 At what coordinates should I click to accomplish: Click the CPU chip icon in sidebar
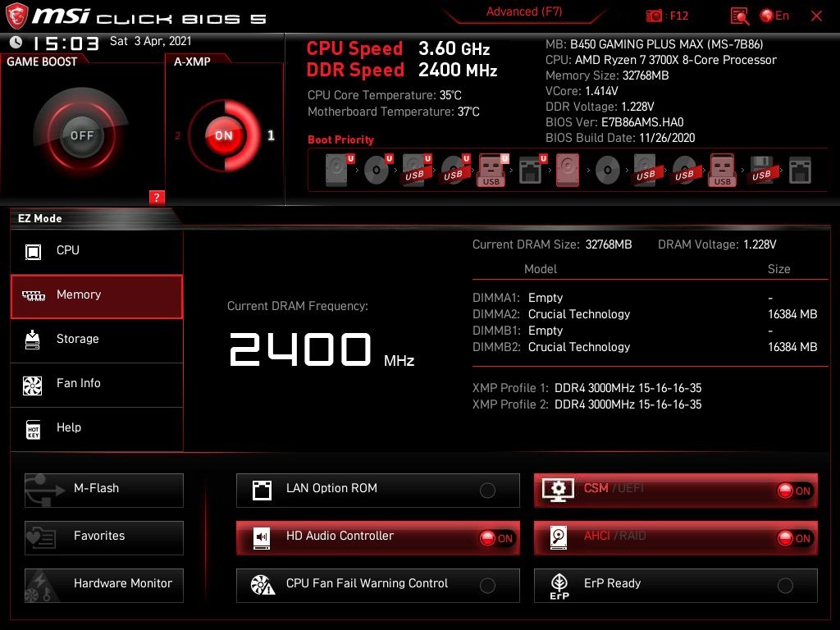[x=33, y=251]
